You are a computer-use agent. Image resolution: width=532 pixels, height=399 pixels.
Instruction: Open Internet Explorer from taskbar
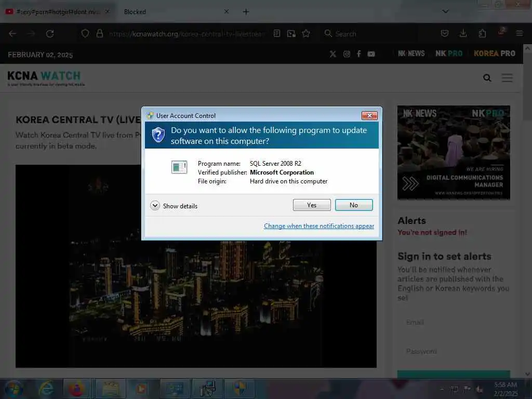pos(46,389)
